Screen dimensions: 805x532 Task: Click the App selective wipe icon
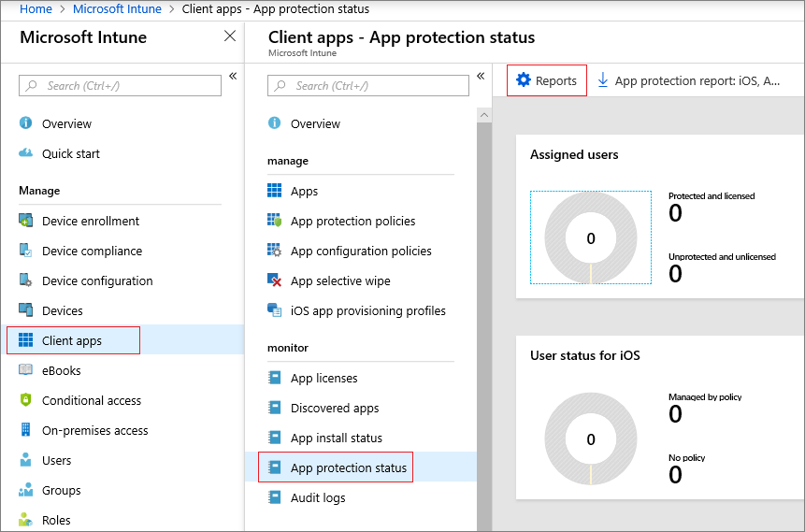point(274,281)
